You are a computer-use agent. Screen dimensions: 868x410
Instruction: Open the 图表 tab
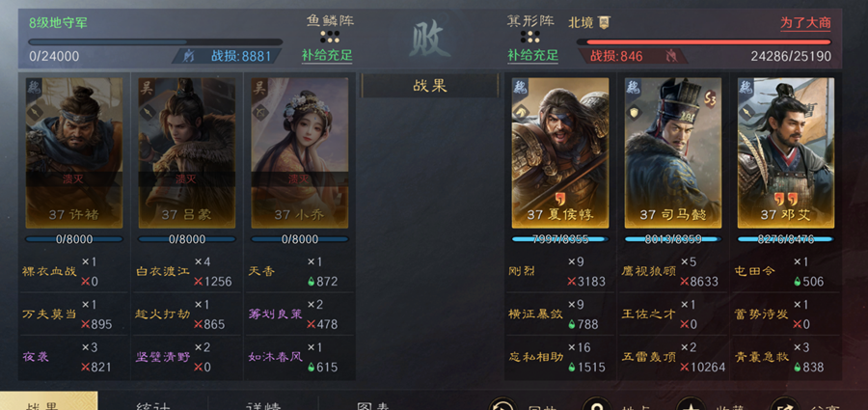(372, 404)
